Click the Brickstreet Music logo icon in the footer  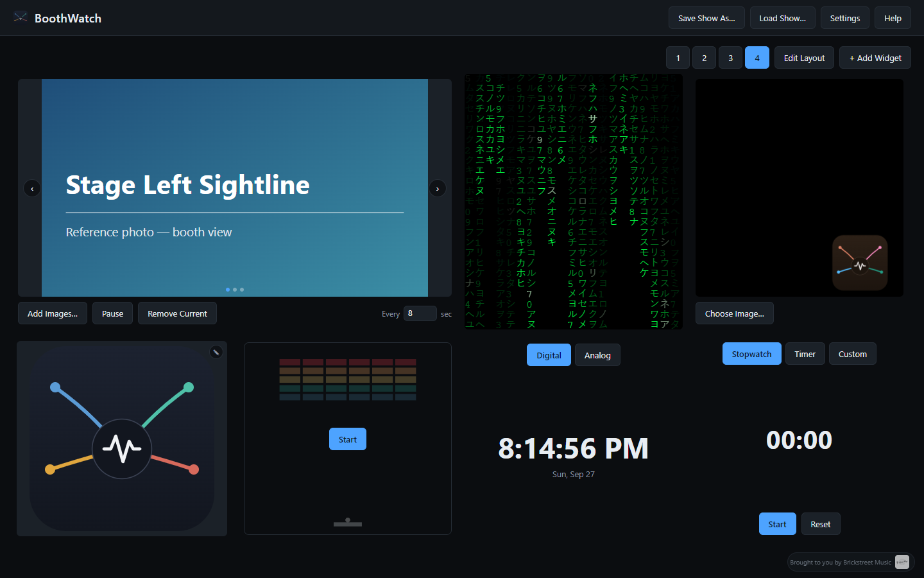(x=902, y=562)
